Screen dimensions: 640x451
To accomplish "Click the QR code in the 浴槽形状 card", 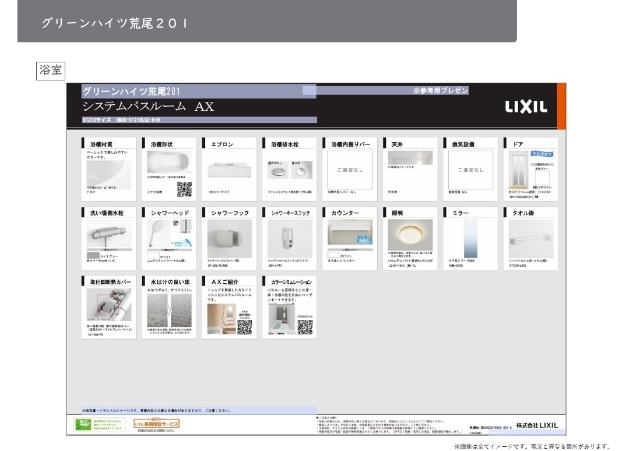I will pos(184,188).
